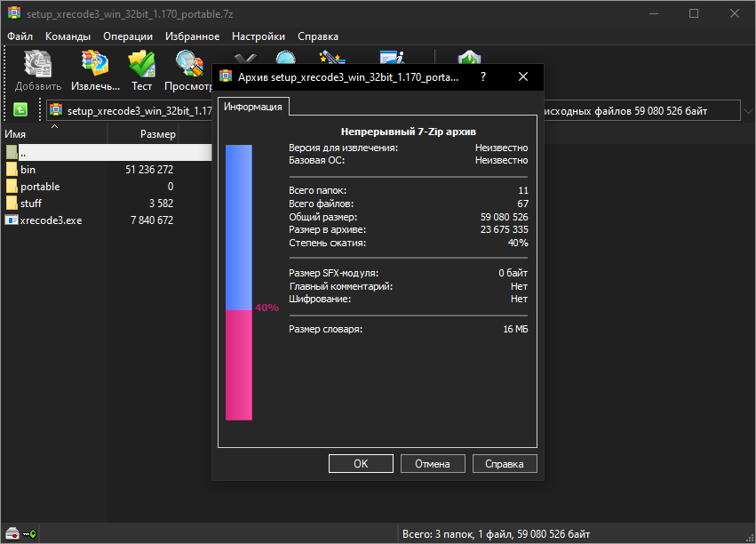
Task: Click the size value '7 840 672'
Action: (x=152, y=220)
